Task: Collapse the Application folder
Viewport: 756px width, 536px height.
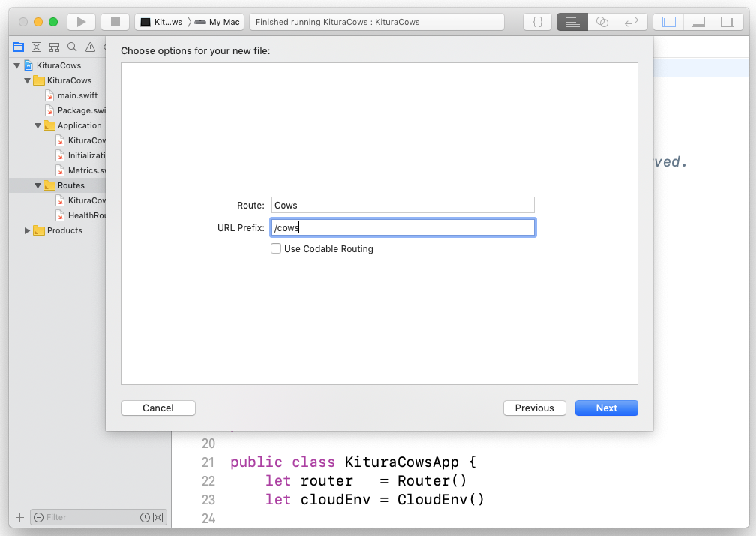Action: coord(38,125)
